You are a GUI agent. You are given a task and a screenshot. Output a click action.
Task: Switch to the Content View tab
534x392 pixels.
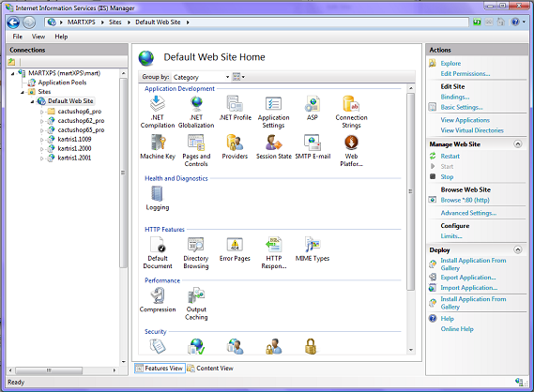point(210,369)
